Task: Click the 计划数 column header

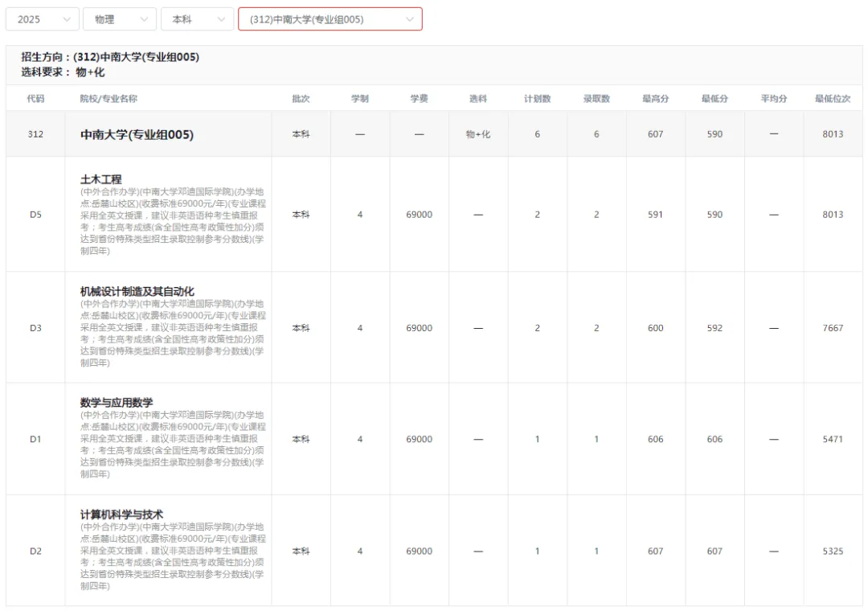Action: coord(538,99)
